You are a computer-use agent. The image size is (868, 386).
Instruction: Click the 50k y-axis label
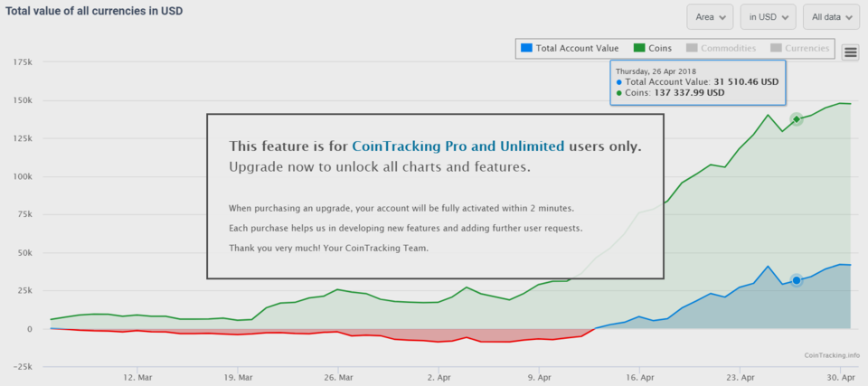pos(25,252)
